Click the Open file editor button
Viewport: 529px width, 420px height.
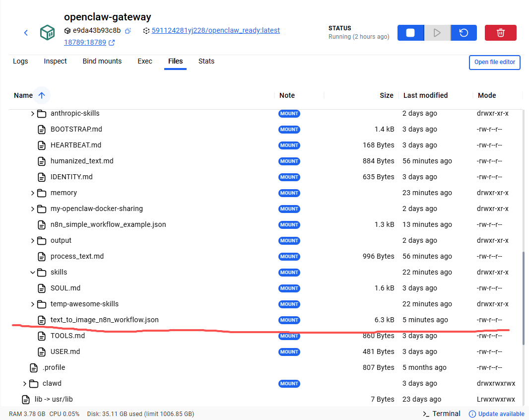tap(494, 62)
